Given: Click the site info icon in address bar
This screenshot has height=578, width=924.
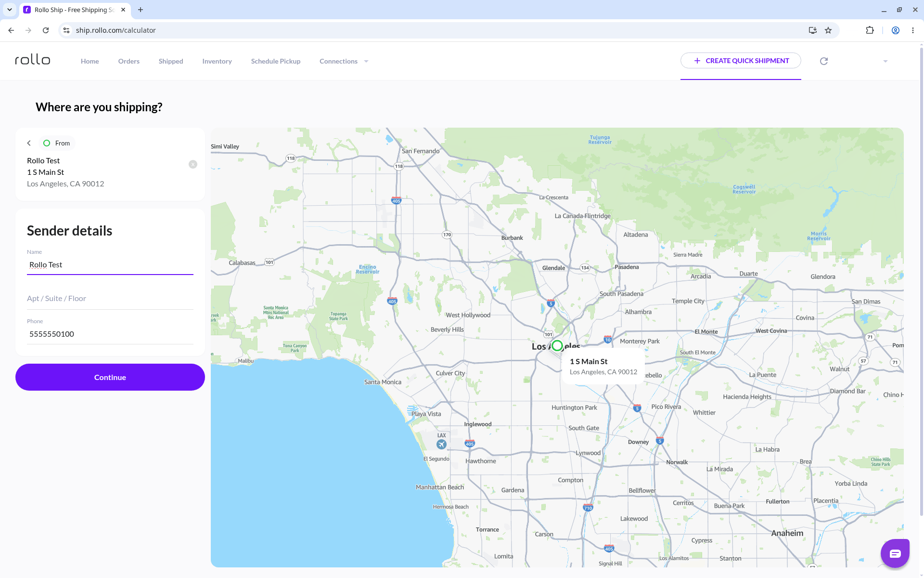Looking at the screenshot, I should (66, 30).
